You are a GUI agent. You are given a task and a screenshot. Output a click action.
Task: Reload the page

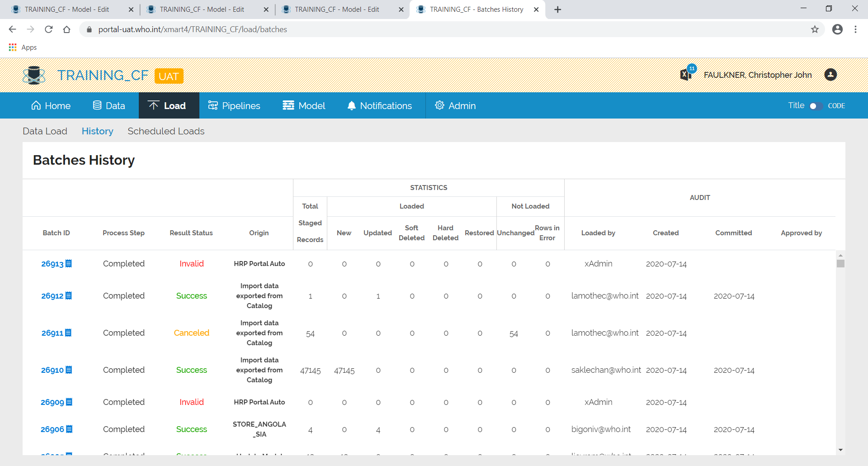click(49, 29)
